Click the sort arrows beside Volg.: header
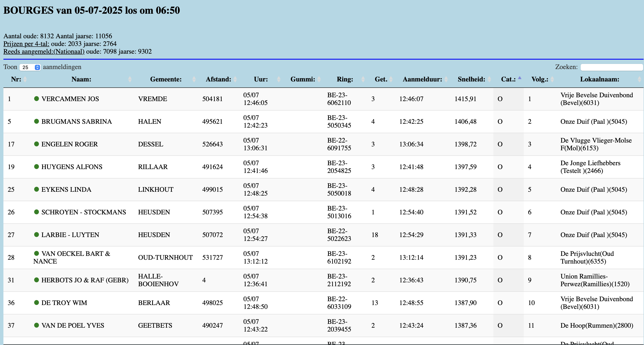 (552, 80)
